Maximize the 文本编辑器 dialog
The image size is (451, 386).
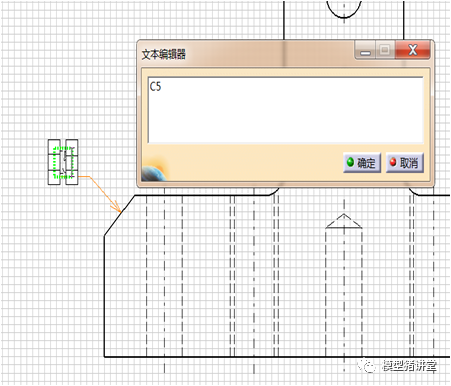pos(385,50)
